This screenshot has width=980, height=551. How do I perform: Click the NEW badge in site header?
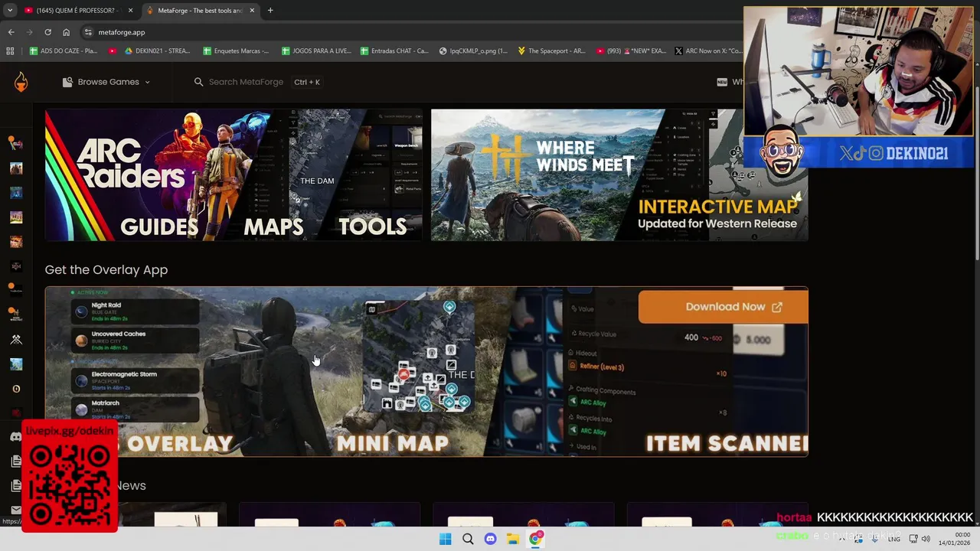[722, 82]
